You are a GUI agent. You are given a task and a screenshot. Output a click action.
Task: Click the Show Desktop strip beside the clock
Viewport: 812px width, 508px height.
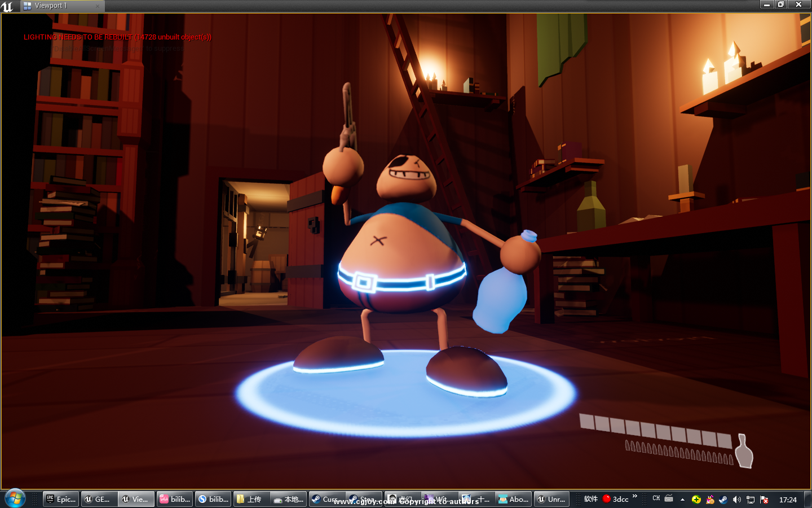[x=808, y=499]
